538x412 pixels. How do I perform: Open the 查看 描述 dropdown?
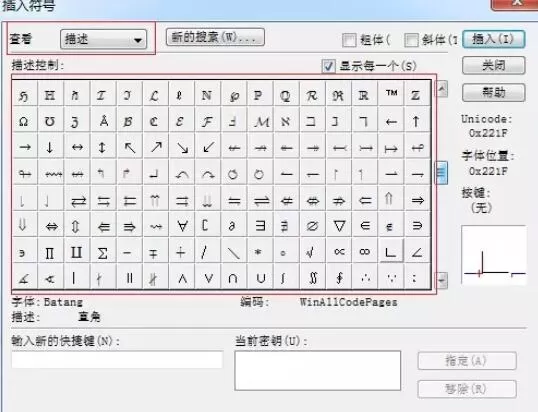(x=104, y=39)
